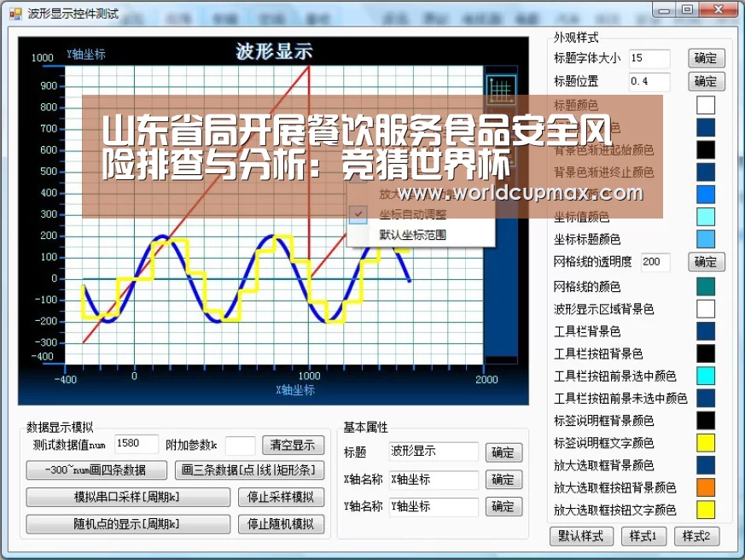Screen dimensions: 745x560
Task: Click the 画三条数据[点|线|矩形条] button
Action: [x=249, y=470]
